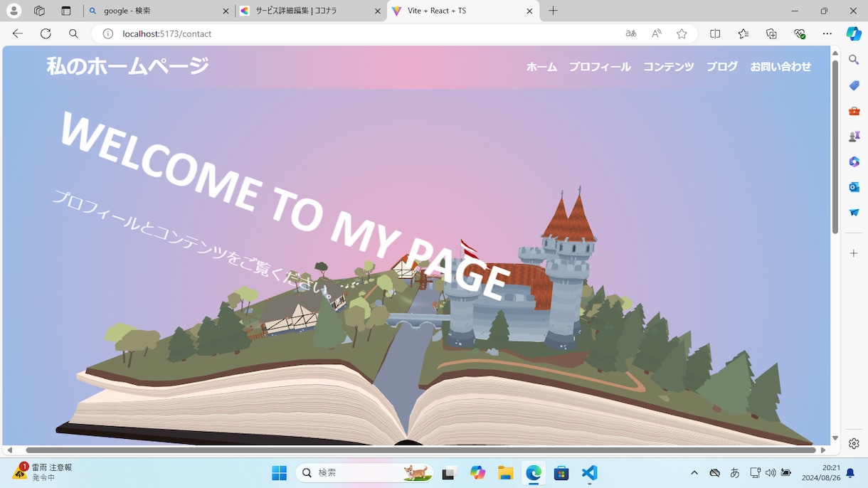Screen dimensions: 868x488
Task: Open the Task View taskbar icon
Action: point(448,473)
